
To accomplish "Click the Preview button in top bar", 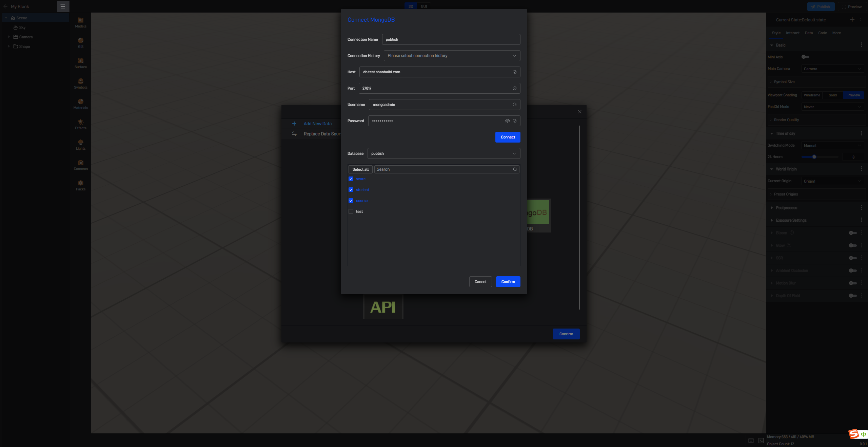I will [x=851, y=6].
